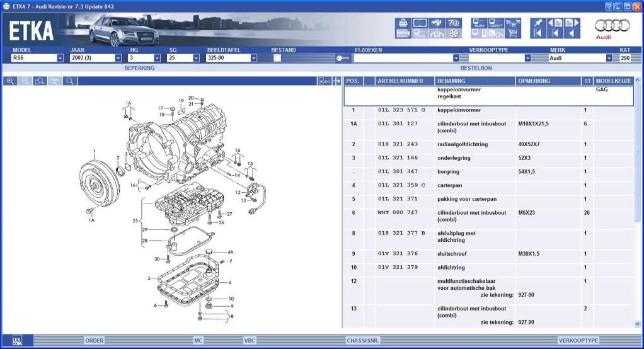This screenshot has height=349, width=644.
Task: Click the POS. column header
Action: pyautogui.click(x=354, y=81)
